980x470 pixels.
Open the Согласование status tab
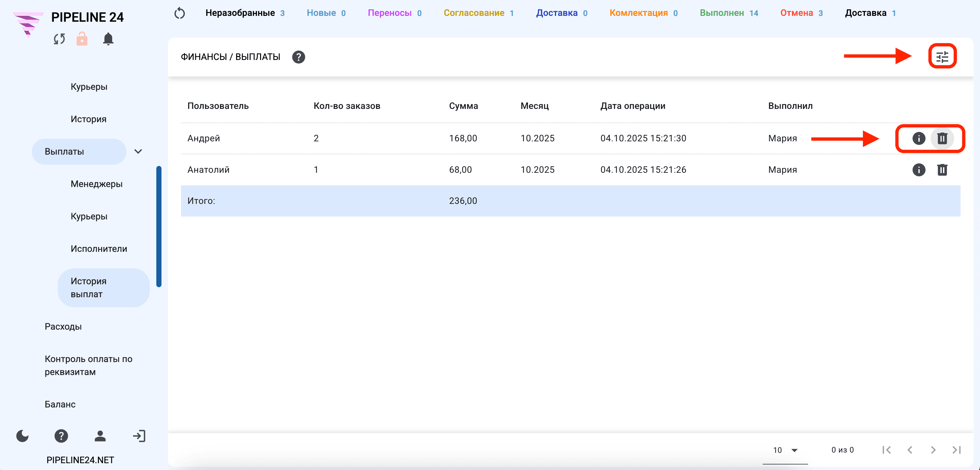click(479, 13)
